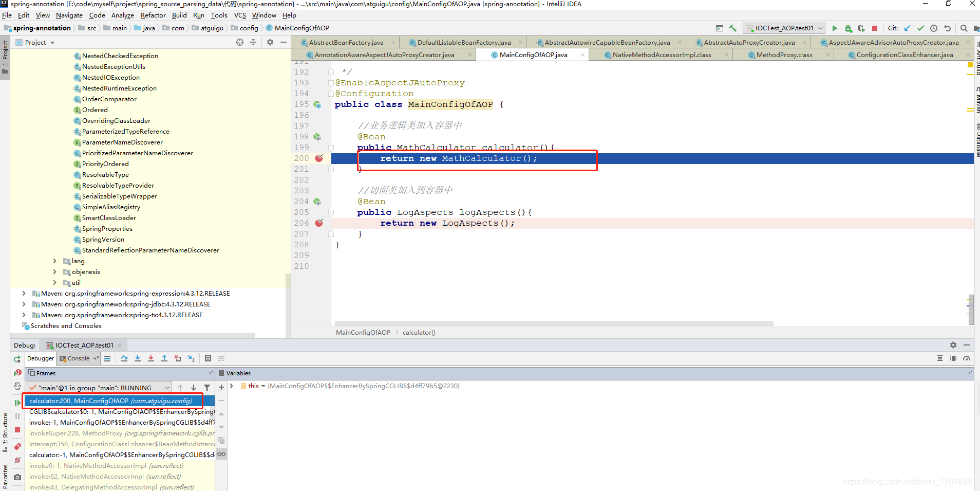
Task: Run with coverage from the top toolbar
Action: 861,28
